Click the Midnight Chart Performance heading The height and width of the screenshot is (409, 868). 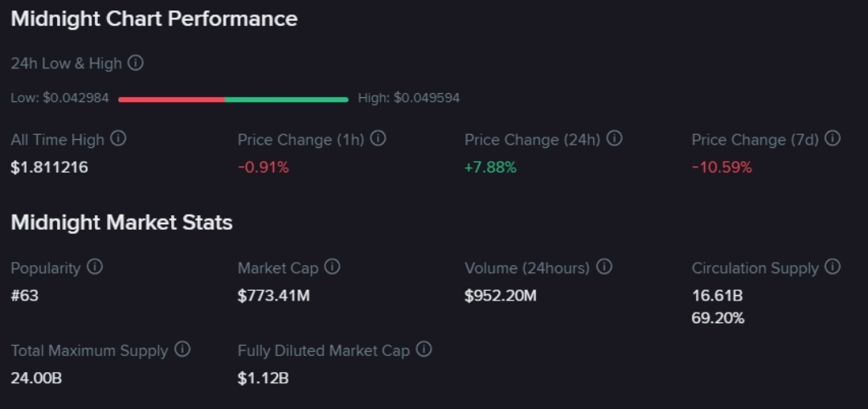coord(154,18)
